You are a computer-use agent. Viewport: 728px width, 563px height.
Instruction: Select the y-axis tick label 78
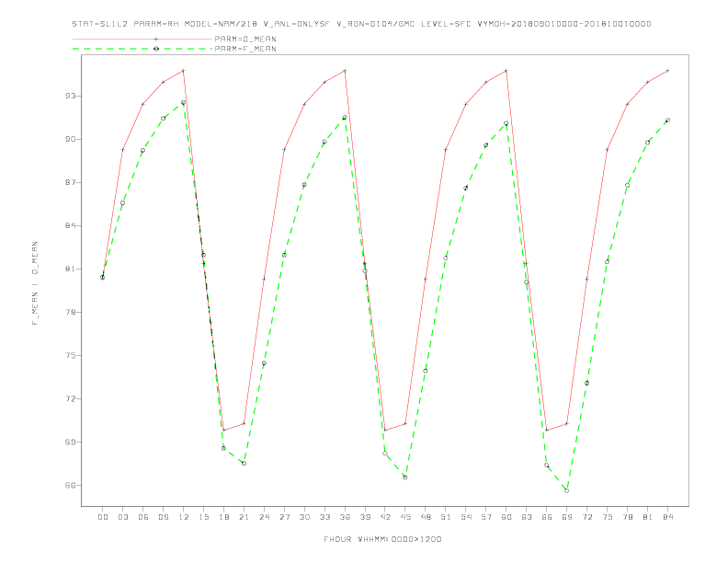[x=71, y=312]
